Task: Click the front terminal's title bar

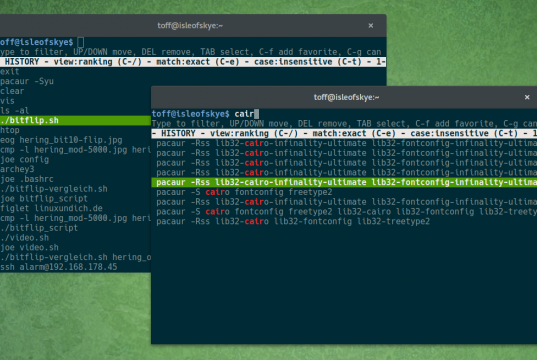Action: [x=344, y=97]
